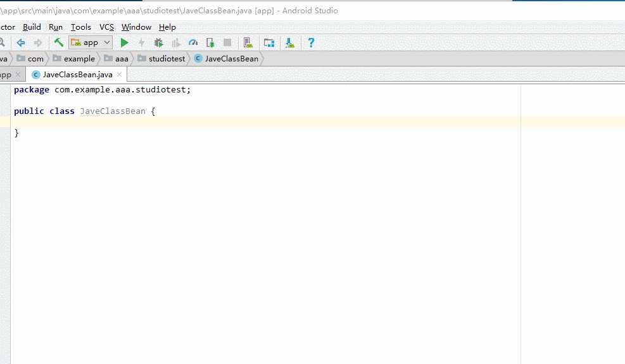Click the JaveClassBean class name in code
This screenshot has width=625, height=364.
pyautogui.click(x=113, y=111)
